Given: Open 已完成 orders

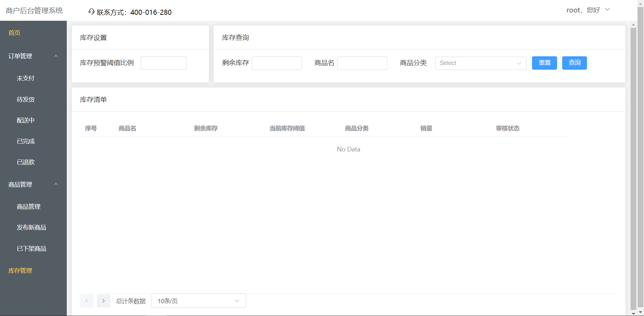Looking at the screenshot, I should 25,141.
